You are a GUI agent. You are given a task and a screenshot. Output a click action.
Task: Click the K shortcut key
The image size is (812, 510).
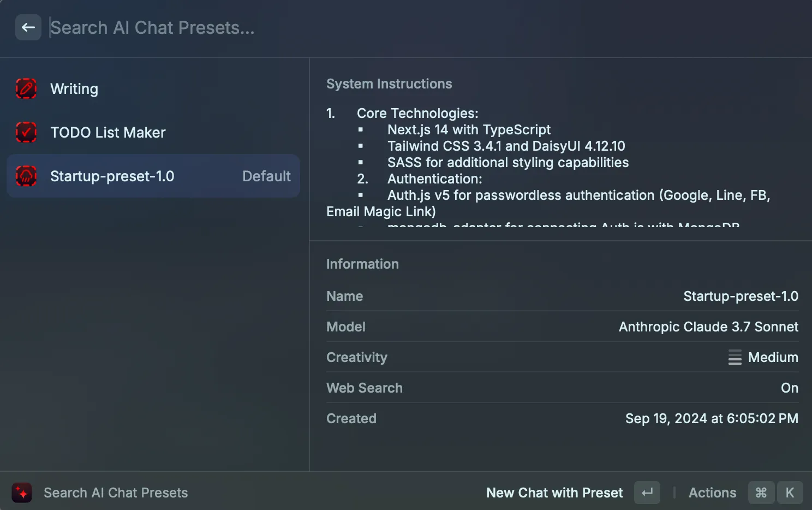click(x=790, y=493)
